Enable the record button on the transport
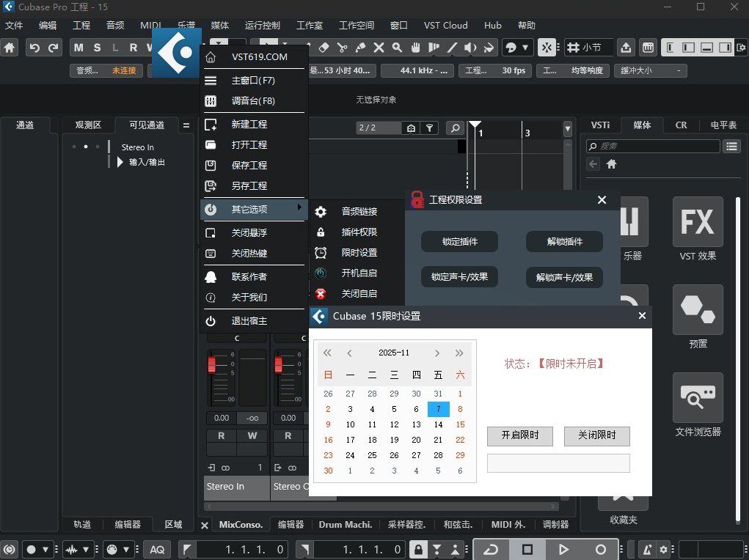This screenshot has height=560, width=749. point(600,549)
